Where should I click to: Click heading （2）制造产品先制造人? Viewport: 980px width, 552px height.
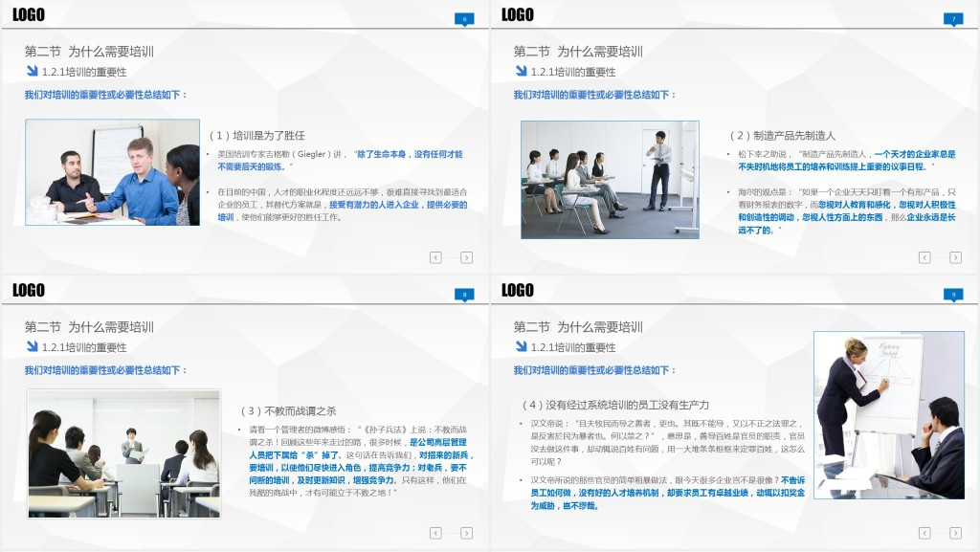[x=782, y=136]
